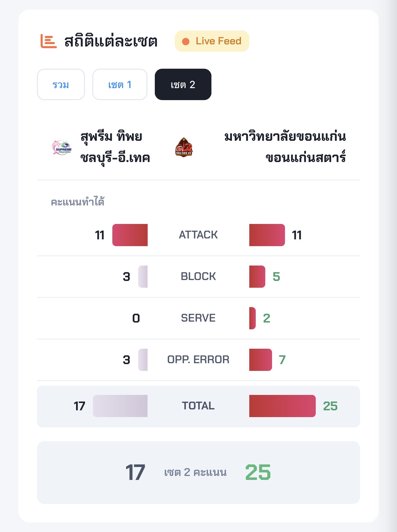Screen dimensions: 397x532
Task: Click the set statistics chart icon
Action: point(49,41)
